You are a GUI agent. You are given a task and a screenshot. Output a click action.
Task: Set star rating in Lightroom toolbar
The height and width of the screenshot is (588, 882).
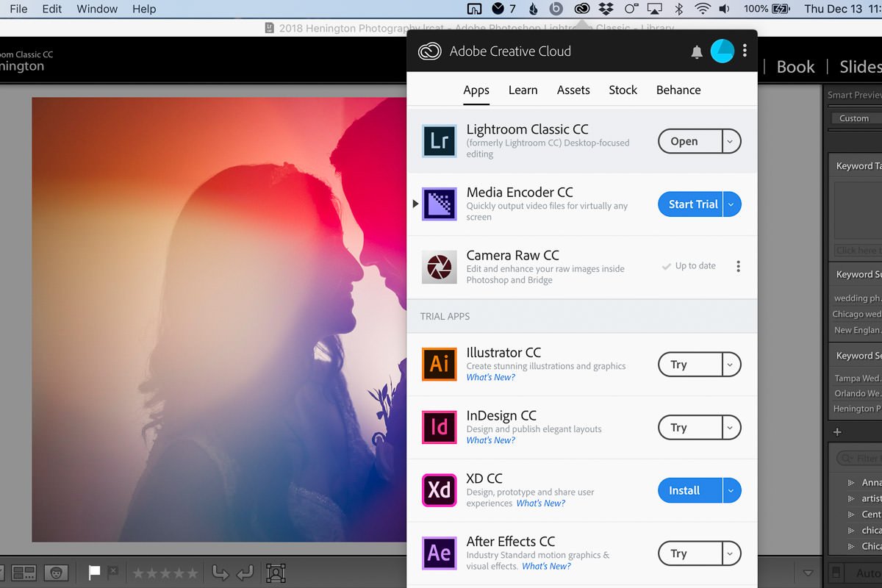[165, 573]
